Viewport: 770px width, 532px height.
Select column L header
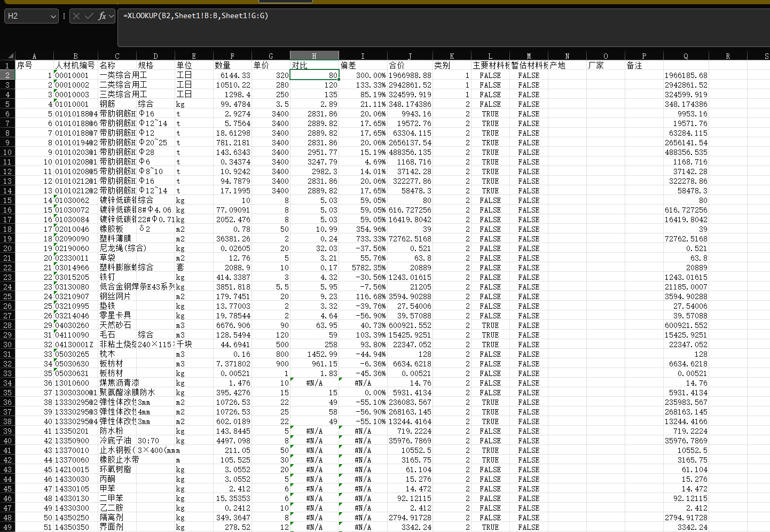point(490,56)
